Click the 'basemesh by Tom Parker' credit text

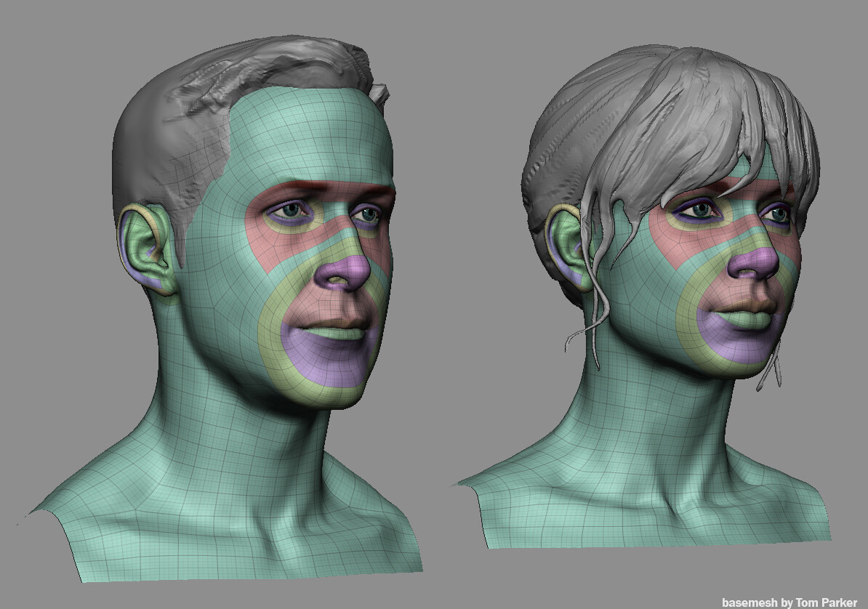coord(789,602)
